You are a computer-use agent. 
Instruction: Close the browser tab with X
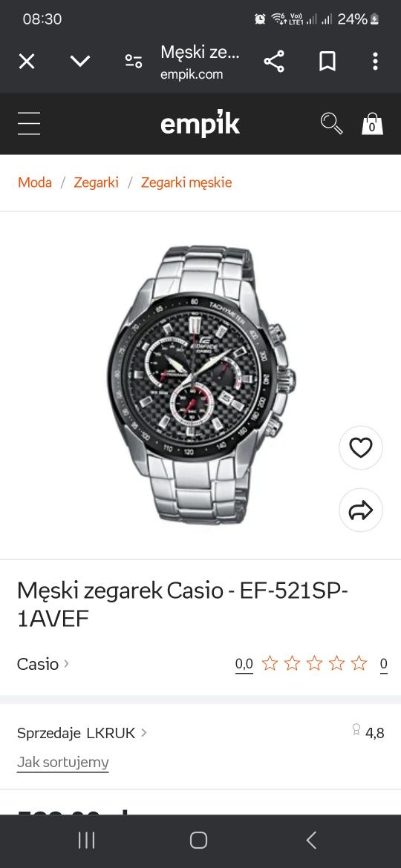pos(27,62)
